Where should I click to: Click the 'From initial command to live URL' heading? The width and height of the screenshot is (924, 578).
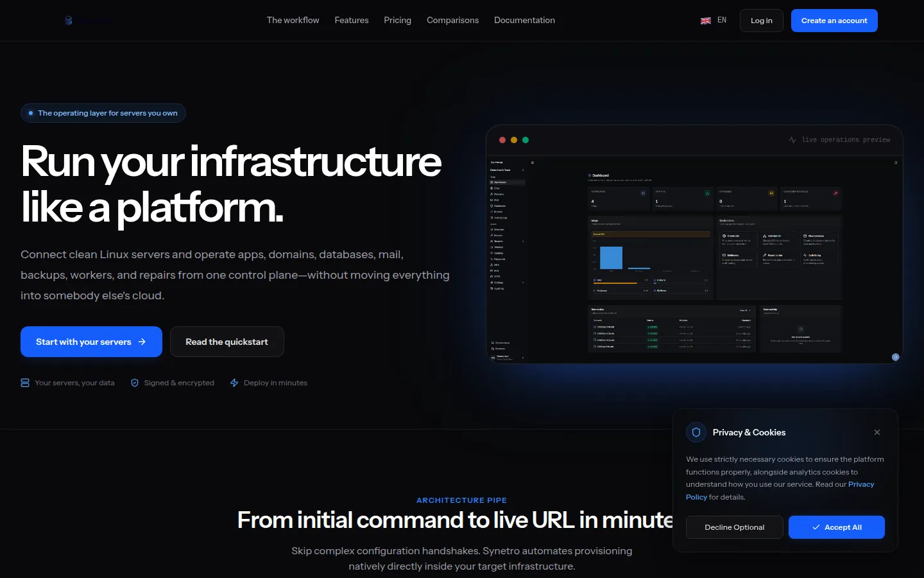(455, 520)
